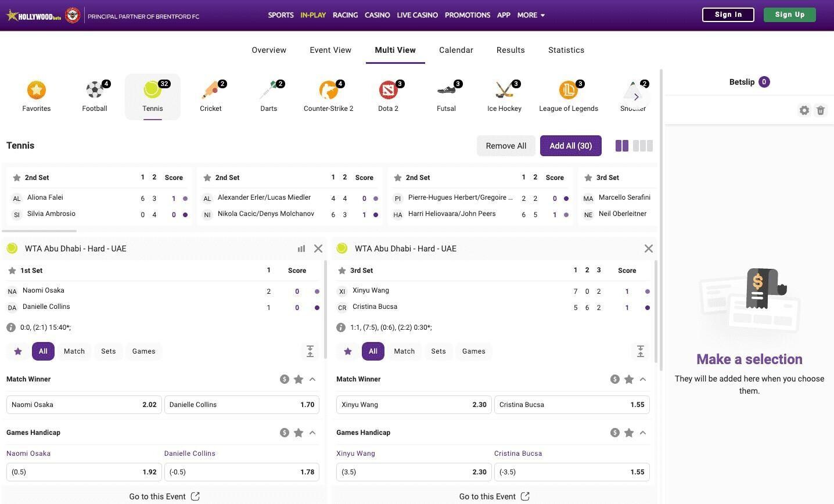Favorite the Osaka vs Collins 1st Set
Screen dimensions: 834x504
click(x=12, y=271)
